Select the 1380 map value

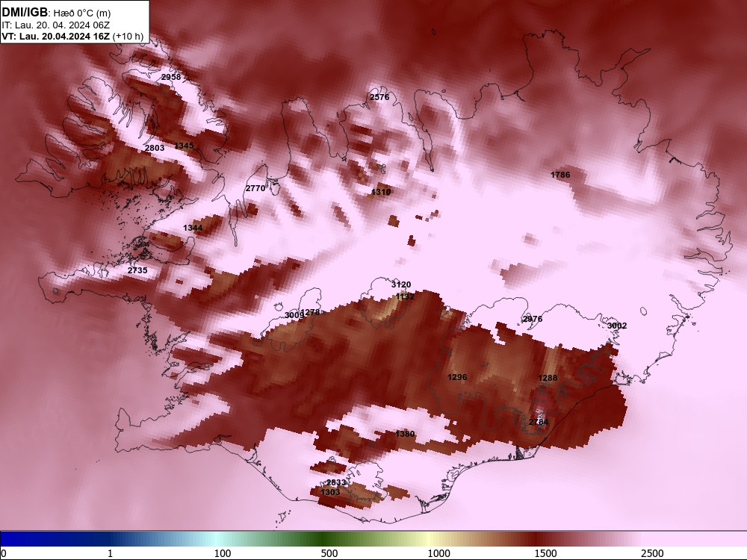[x=405, y=434]
